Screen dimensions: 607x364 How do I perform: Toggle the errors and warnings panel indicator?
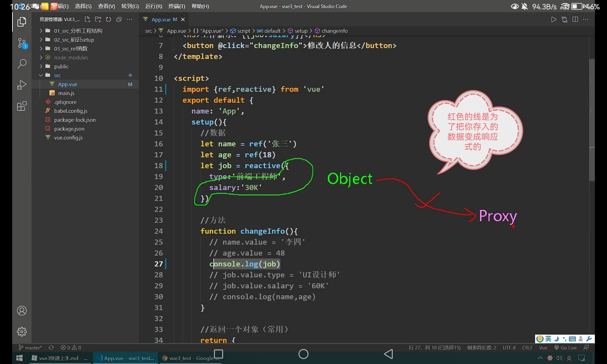(x=71, y=348)
